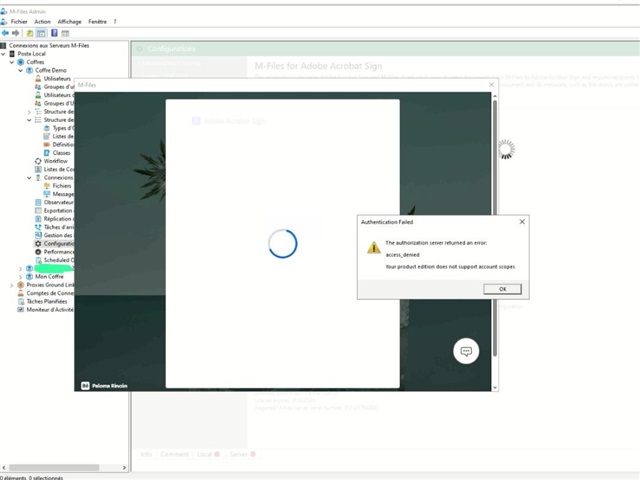Click the Forward arrow in the toolbar
The height and width of the screenshot is (480, 640).
[16, 33]
